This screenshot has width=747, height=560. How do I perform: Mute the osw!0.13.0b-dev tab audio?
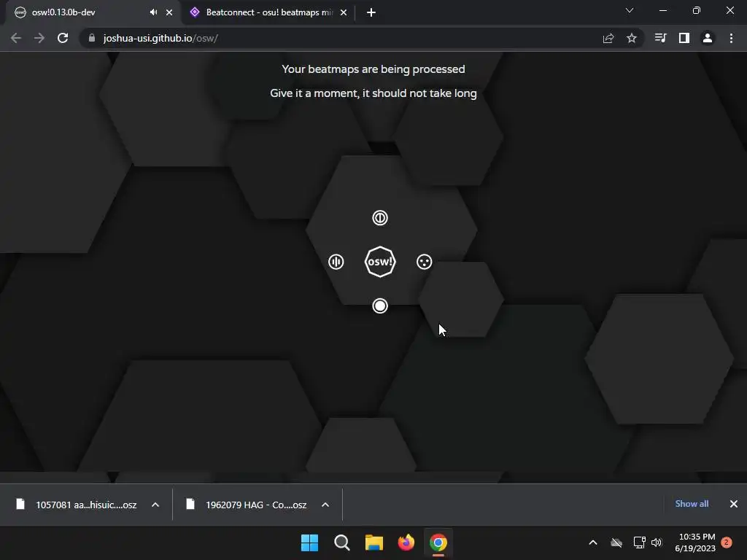(153, 12)
